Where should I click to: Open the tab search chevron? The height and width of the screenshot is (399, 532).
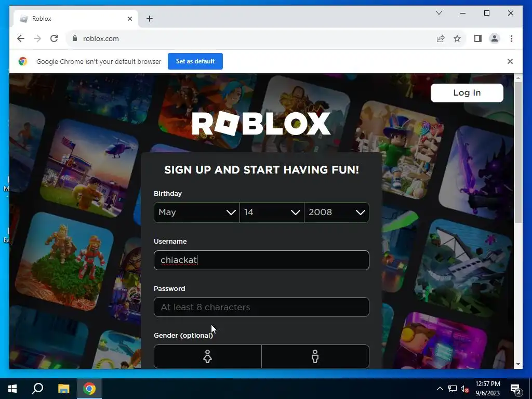(x=438, y=13)
